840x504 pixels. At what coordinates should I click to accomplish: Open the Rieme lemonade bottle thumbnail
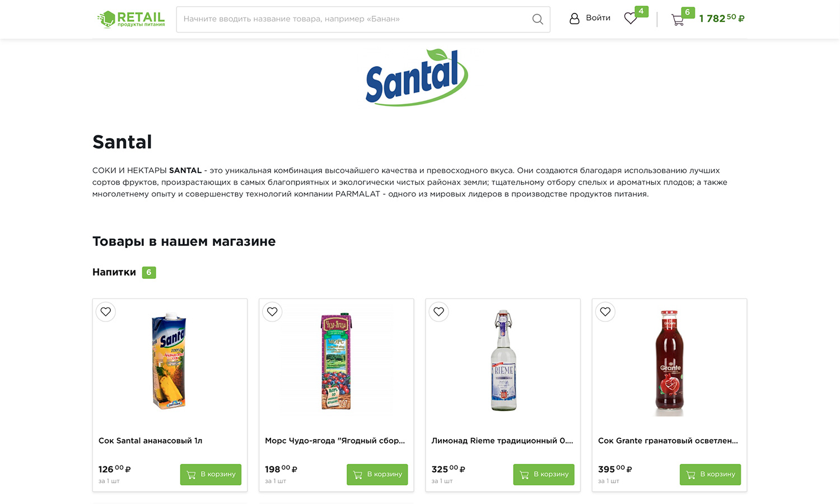[503, 361]
